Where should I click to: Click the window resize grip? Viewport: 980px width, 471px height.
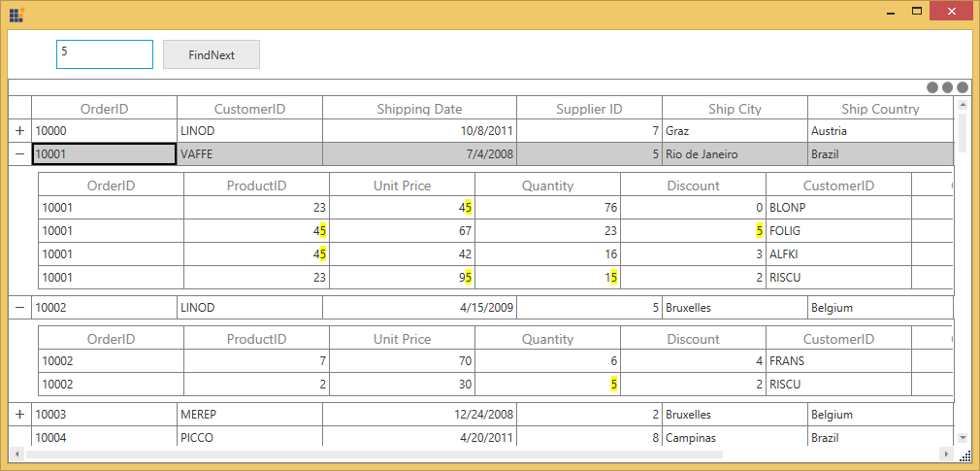967,458
